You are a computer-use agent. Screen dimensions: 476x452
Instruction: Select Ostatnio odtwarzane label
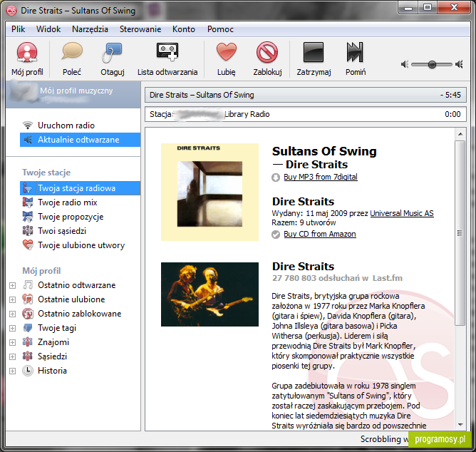click(76, 285)
